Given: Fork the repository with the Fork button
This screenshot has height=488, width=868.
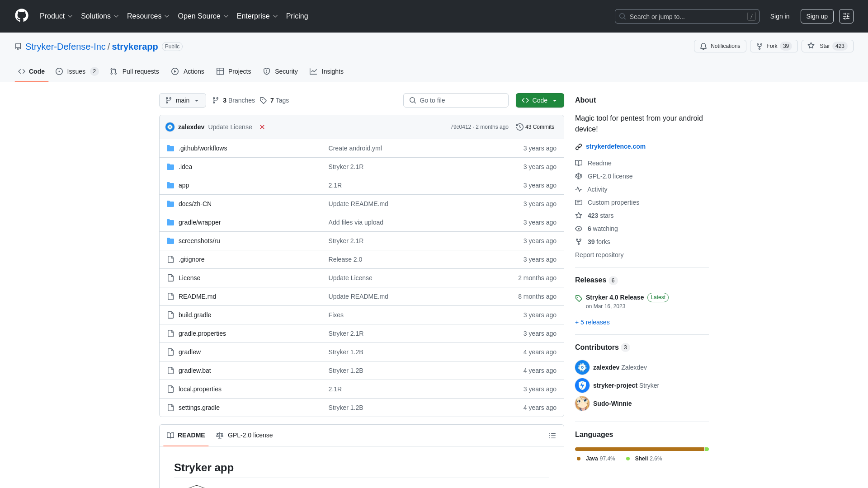Looking at the screenshot, I should pyautogui.click(x=774, y=46).
